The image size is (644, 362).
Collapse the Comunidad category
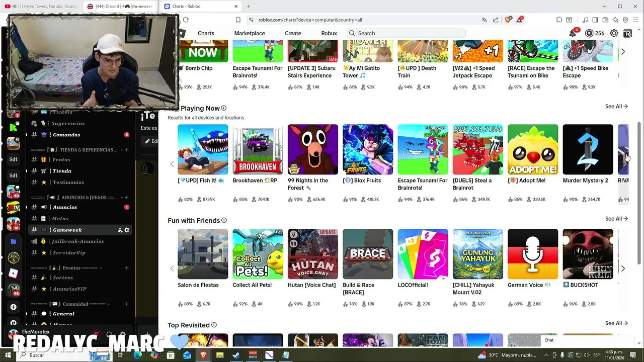pyautogui.click(x=109, y=304)
